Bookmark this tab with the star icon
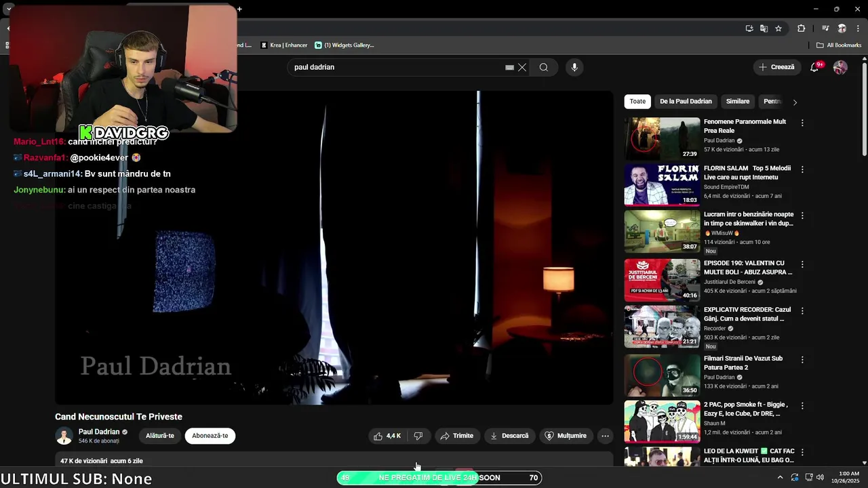Screen dimensions: 868x488 (x=778, y=28)
